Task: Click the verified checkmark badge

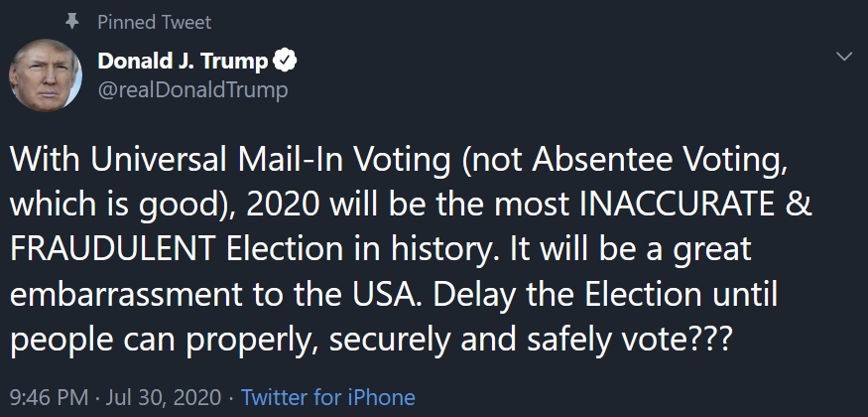Action: click(285, 62)
